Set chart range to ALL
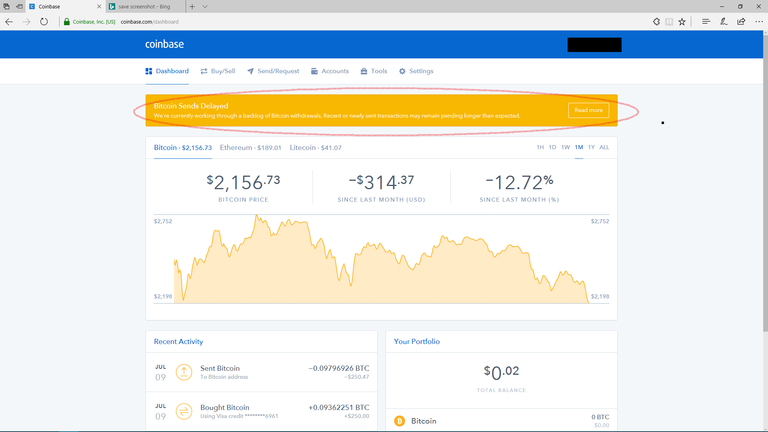This screenshot has height=432, width=768. tap(604, 147)
